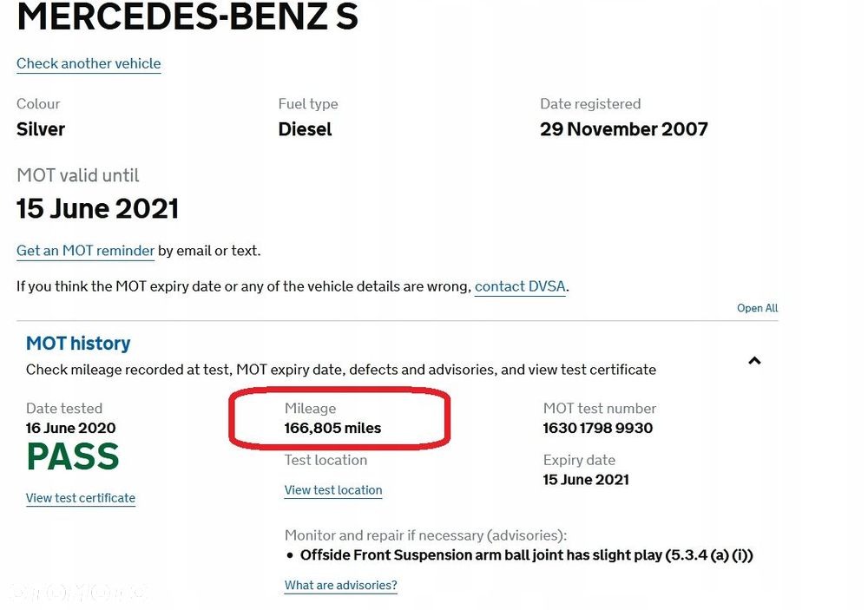Follow the contact DVSA link
This screenshot has height=610, width=868.
click(x=521, y=286)
